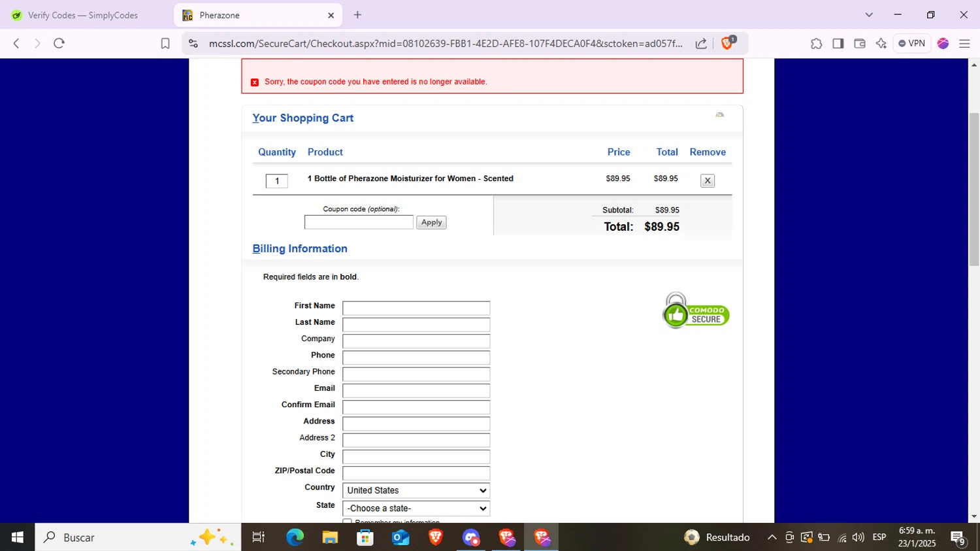Click the Last Name field

[416, 324]
